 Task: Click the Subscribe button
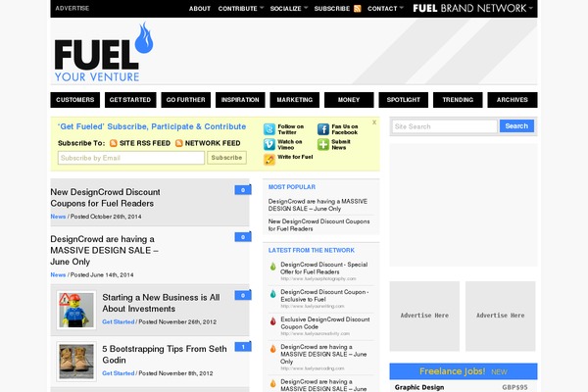click(226, 158)
